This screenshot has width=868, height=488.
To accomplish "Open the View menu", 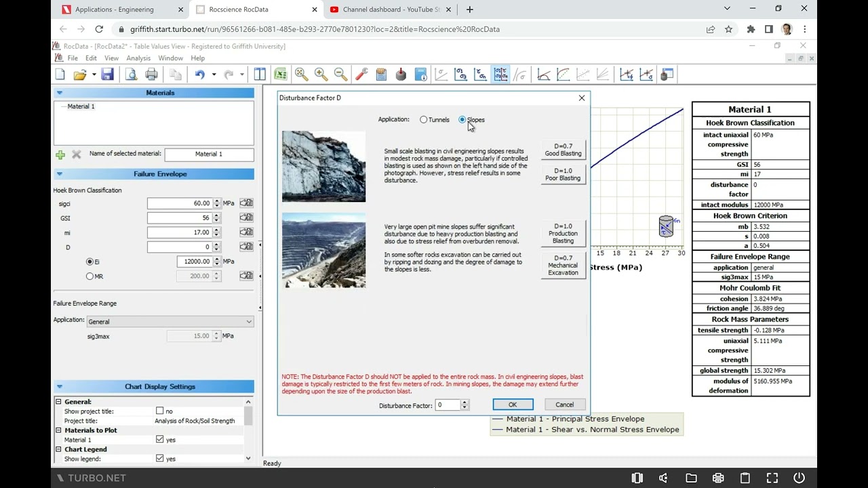I will click(111, 58).
